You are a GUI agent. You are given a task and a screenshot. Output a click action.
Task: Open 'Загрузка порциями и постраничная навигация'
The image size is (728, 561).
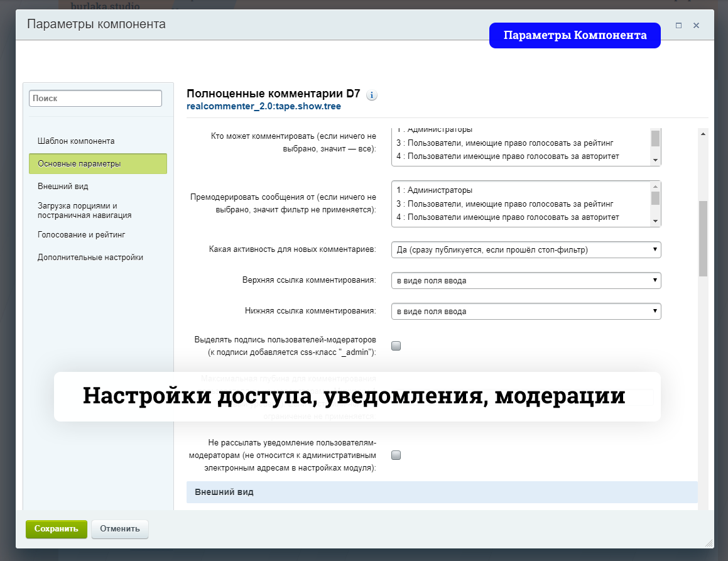pyautogui.click(x=84, y=210)
